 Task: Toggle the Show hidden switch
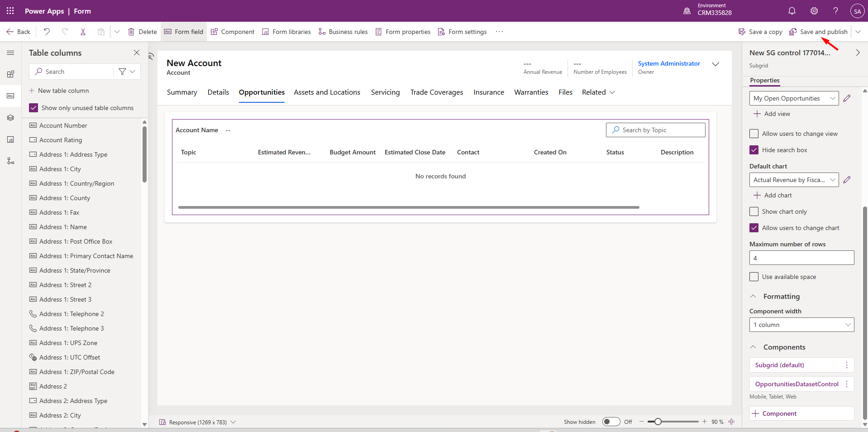pyautogui.click(x=611, y=422)
